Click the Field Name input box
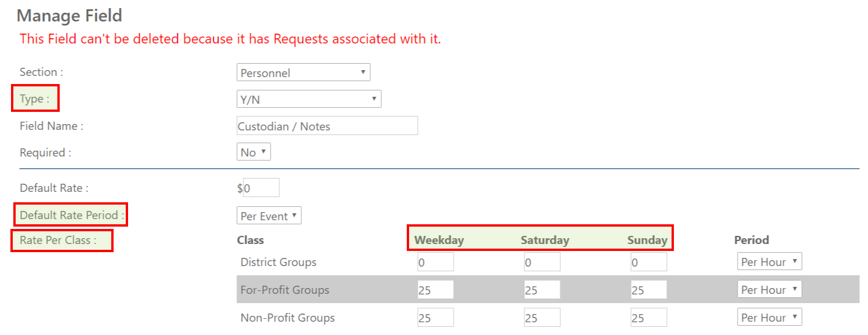868x335 pixels. pos(327,126)
